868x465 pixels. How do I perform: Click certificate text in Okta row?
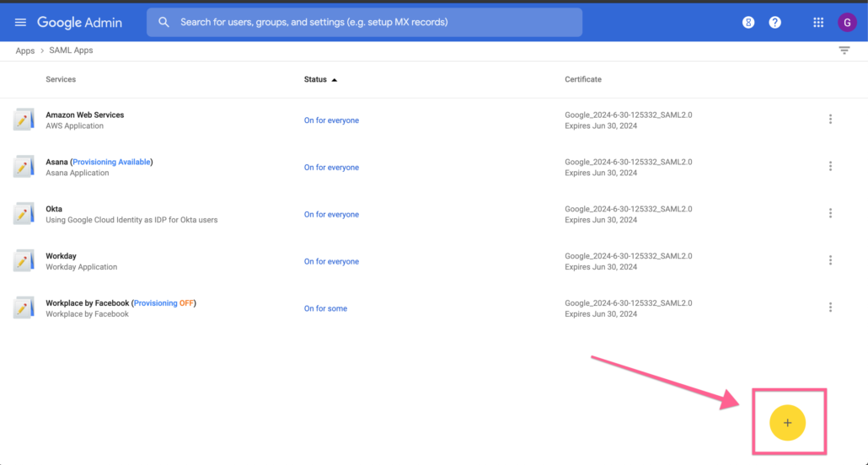click(x=629, y=214)
